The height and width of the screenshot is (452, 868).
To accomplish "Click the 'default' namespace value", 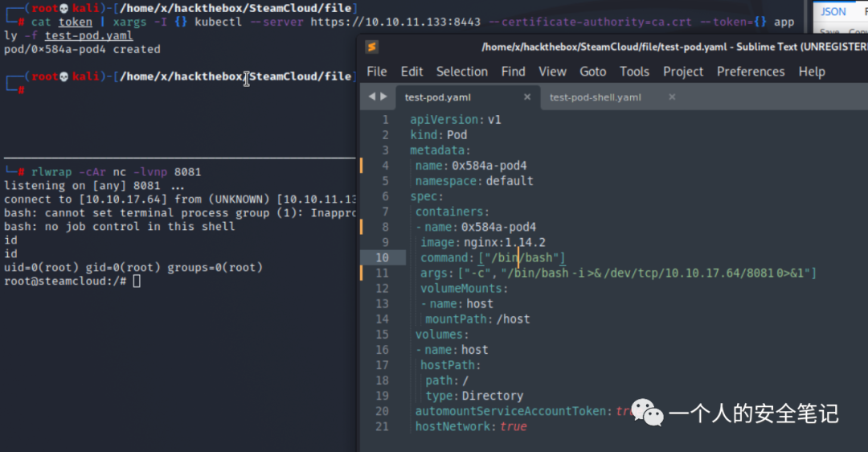I will [x=510, y=181].
